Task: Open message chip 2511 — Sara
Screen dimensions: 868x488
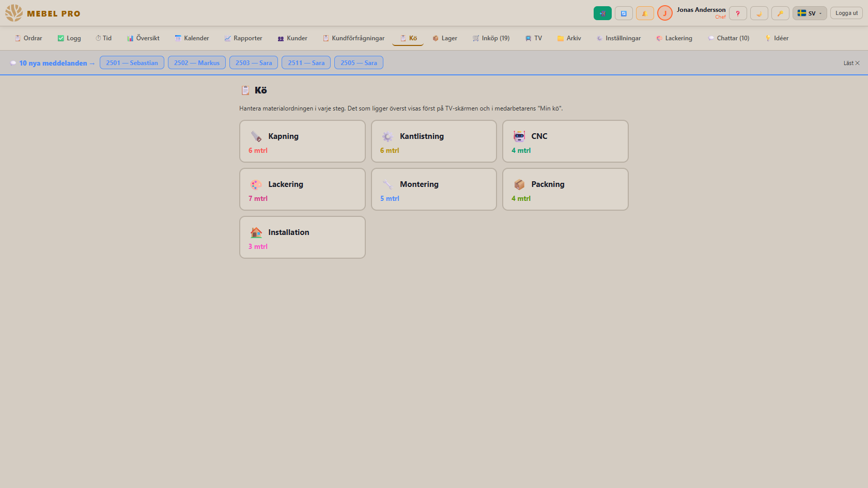Action: coord(306,63)
